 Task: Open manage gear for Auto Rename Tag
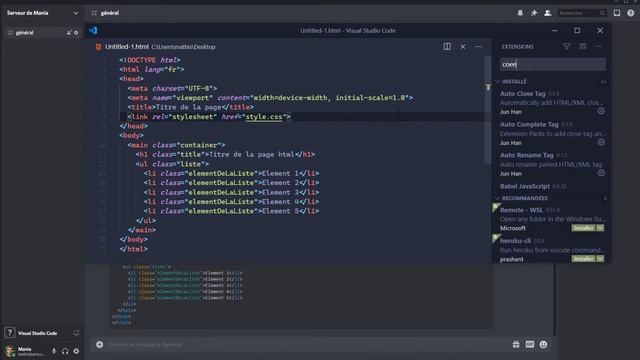pos(601,173)
